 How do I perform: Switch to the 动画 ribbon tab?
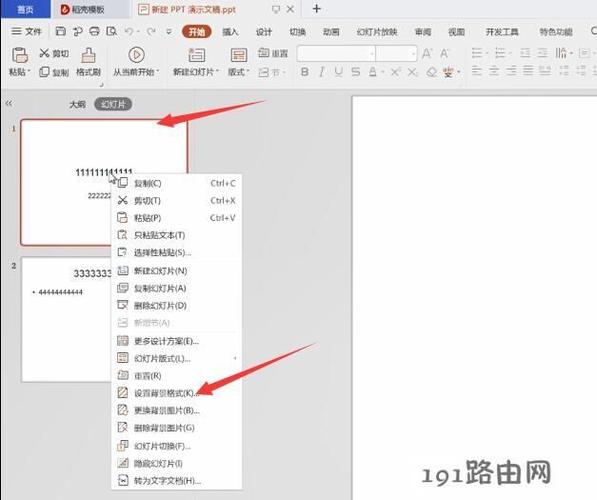click(x=331, y=32)
